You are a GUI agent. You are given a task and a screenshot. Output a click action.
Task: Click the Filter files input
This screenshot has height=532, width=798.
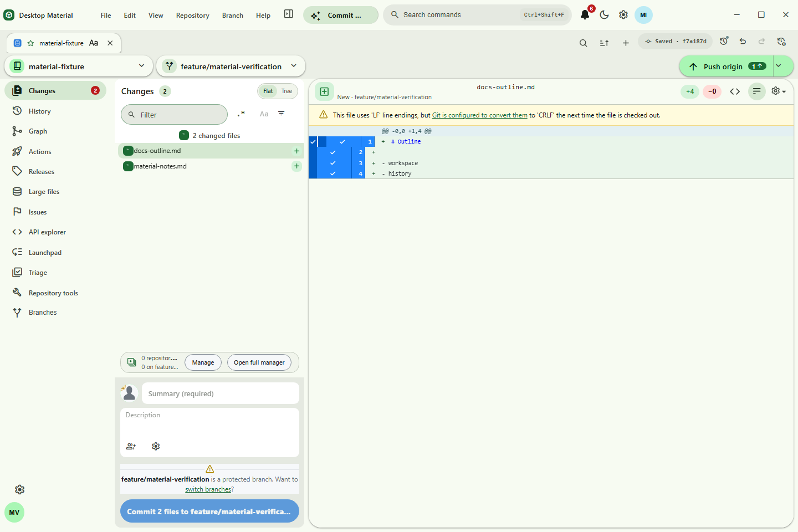tap(174, 115)
